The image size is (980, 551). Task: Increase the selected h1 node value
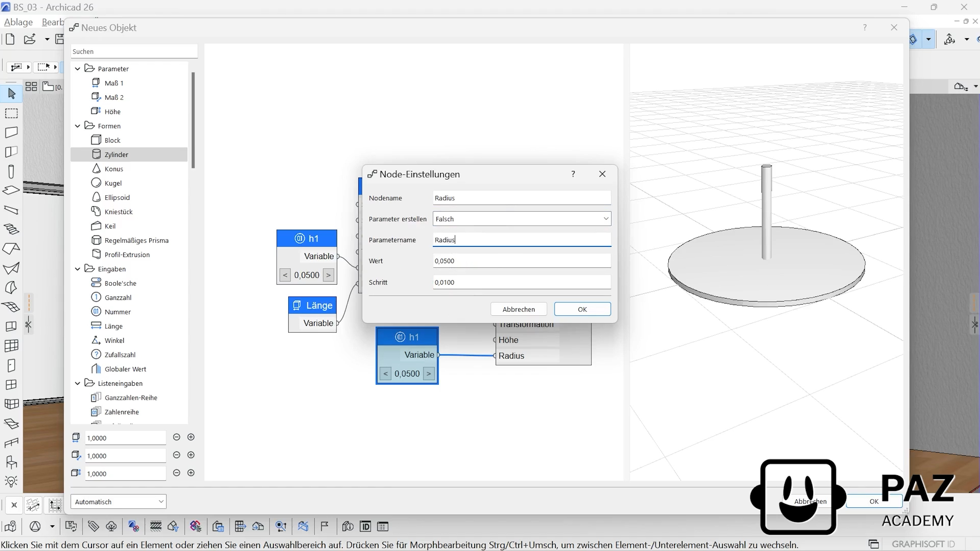[x=429, y=373]
